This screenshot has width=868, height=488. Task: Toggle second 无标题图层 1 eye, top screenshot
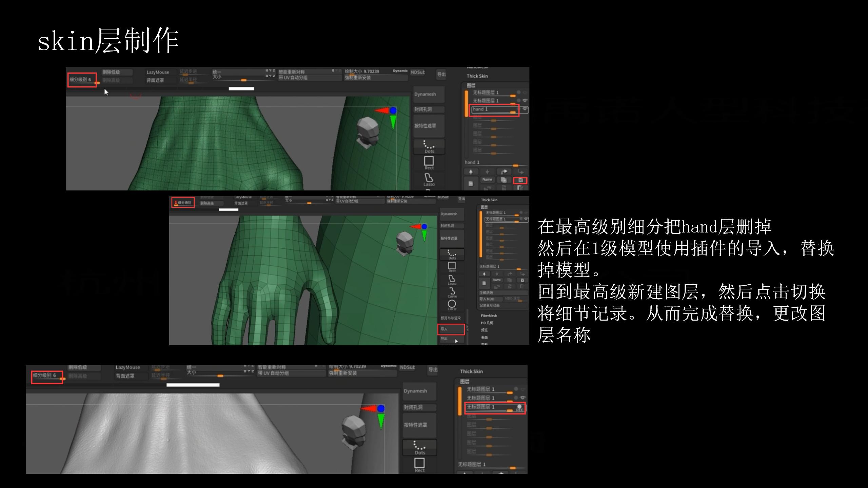pyautogui.click(x=525, y=101)
